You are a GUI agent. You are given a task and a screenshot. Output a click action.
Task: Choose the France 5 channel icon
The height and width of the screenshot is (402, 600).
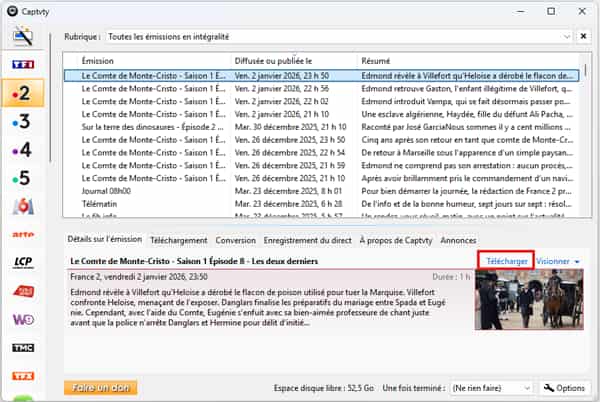(22, 178)
